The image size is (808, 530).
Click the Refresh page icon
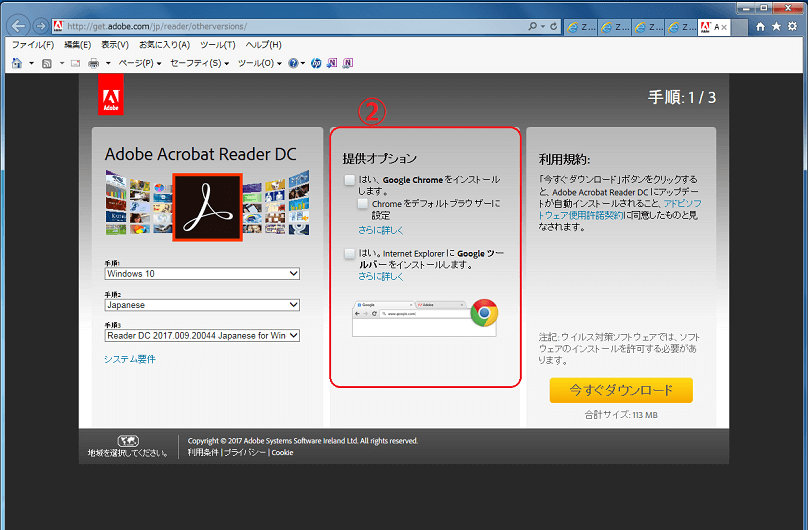pos(554,26)
